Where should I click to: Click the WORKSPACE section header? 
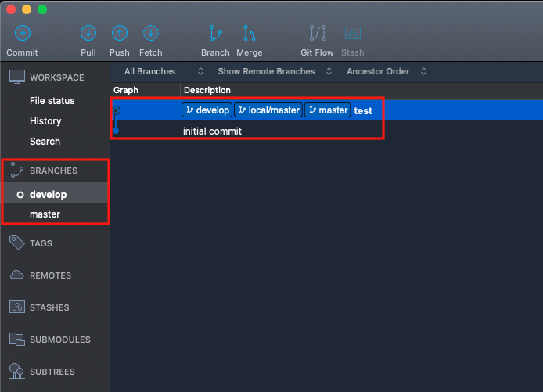click(x=57, y=77)
